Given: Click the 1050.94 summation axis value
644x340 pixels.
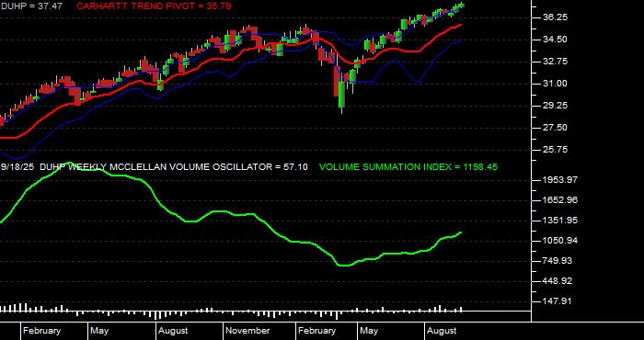Looking at the screenshot, I should (x=560, y=241).
